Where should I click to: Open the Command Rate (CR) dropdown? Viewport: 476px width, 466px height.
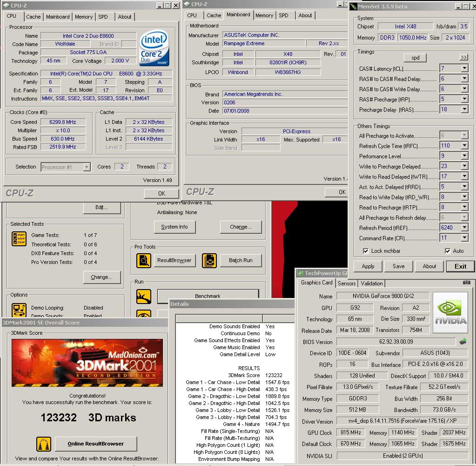click(x=464, y=238)
